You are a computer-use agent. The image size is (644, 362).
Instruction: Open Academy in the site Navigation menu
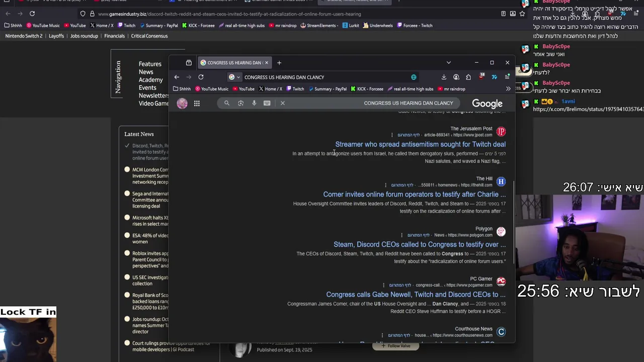pyautogui.click(x=150, y=80)
